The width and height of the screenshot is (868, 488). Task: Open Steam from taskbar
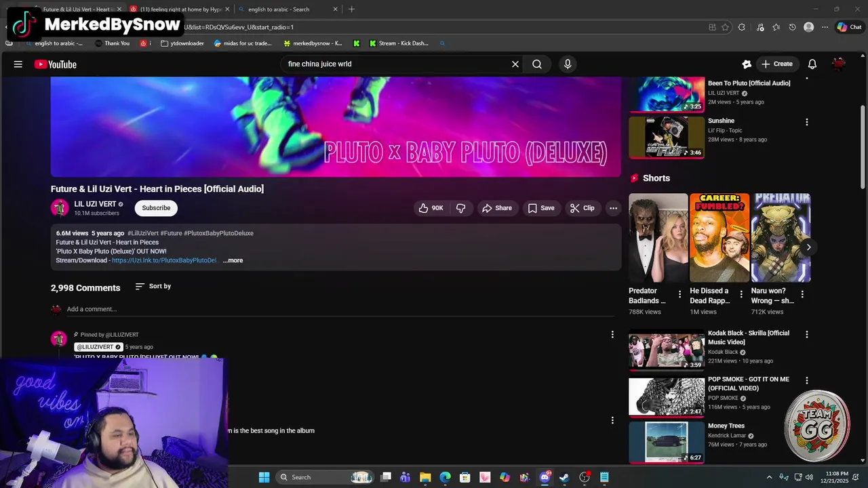point(564,477)
